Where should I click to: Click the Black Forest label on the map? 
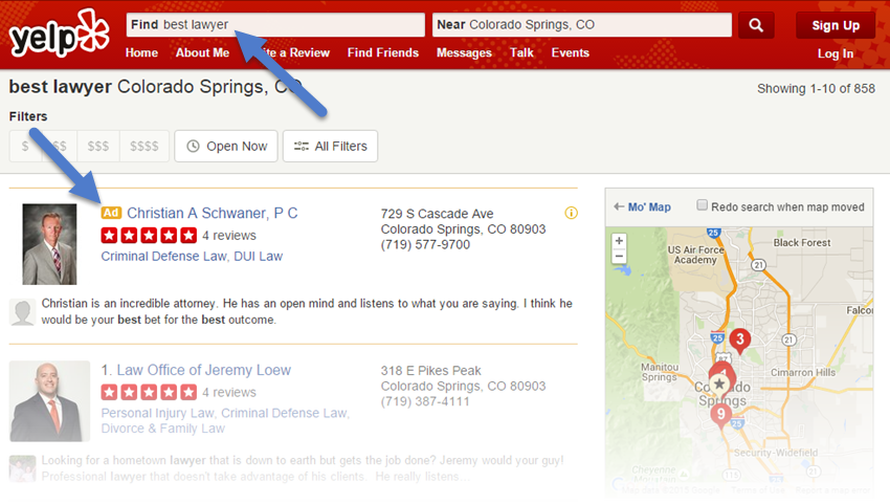coord(801,242)
